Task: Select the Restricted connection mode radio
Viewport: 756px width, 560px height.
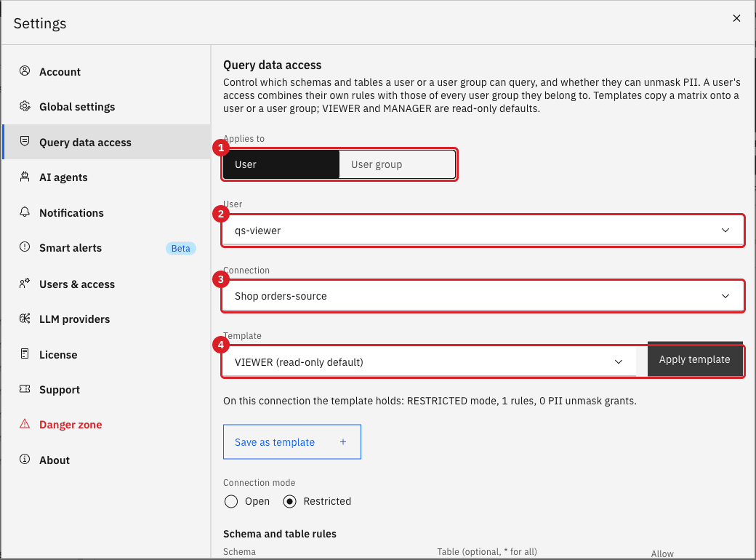Action: (x=290, y=502)
